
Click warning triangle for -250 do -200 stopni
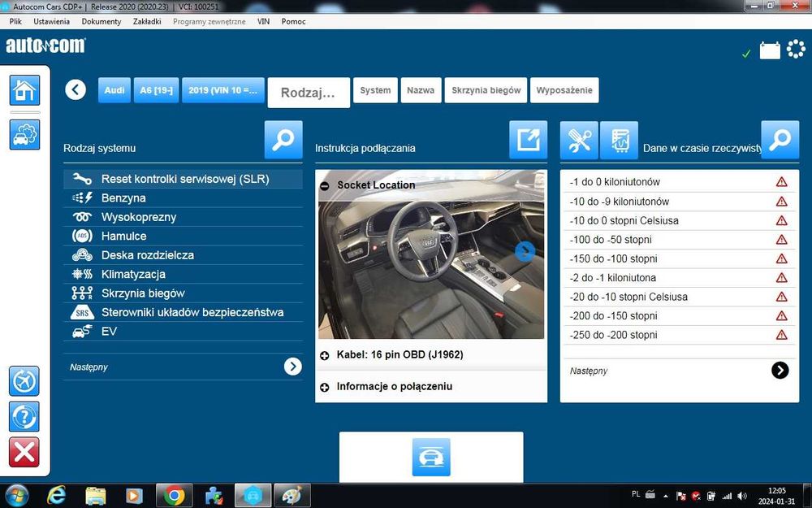coord(781,335)
